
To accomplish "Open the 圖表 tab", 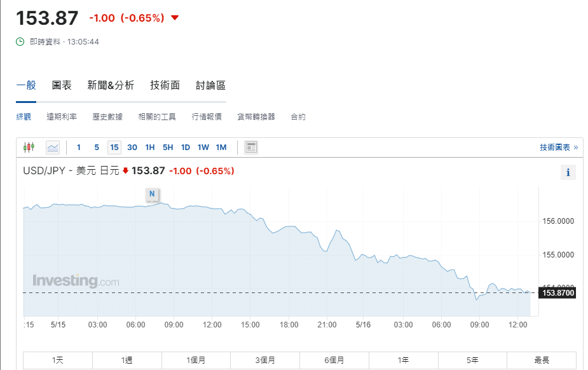I will click(x=62, y=85).
